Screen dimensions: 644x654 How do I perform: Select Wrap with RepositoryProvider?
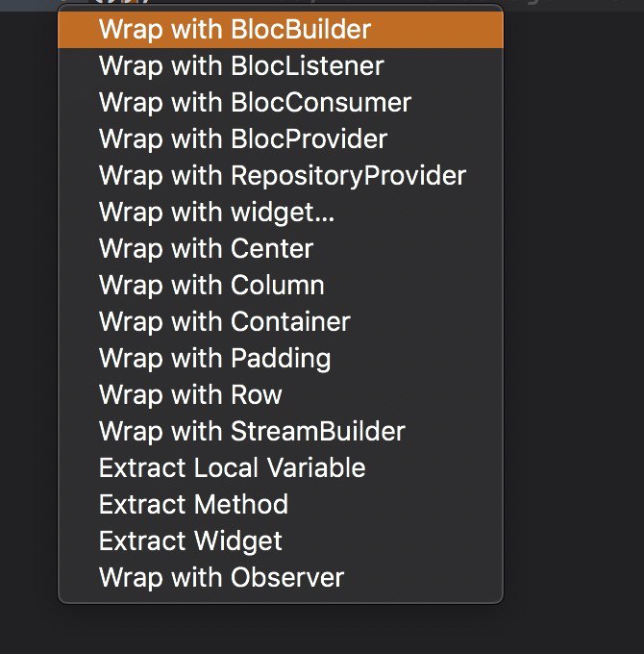[x=281, y=176]
